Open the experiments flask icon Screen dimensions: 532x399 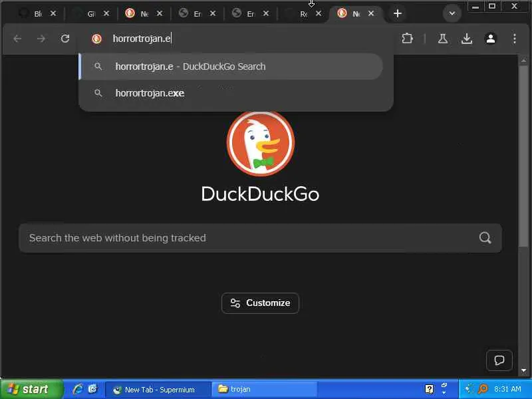(442, 39)
